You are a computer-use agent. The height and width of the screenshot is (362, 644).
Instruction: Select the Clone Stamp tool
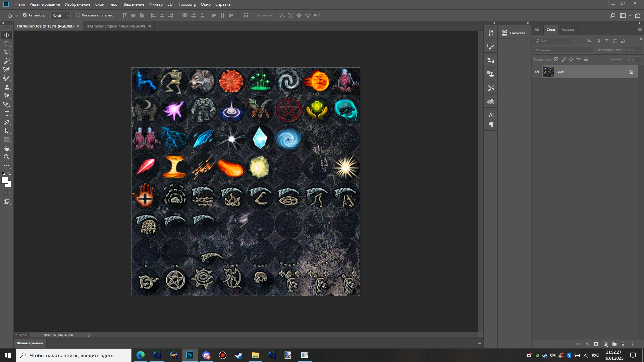pos(7,87)
